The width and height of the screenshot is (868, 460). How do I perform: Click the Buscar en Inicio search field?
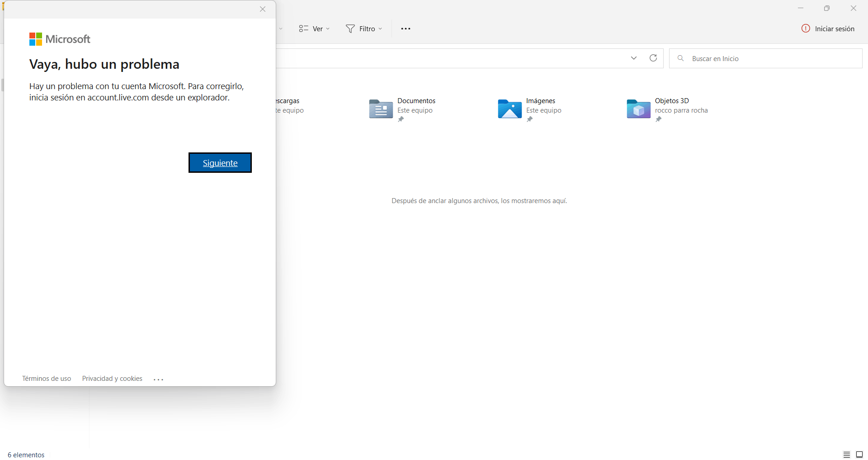point(766,58)
